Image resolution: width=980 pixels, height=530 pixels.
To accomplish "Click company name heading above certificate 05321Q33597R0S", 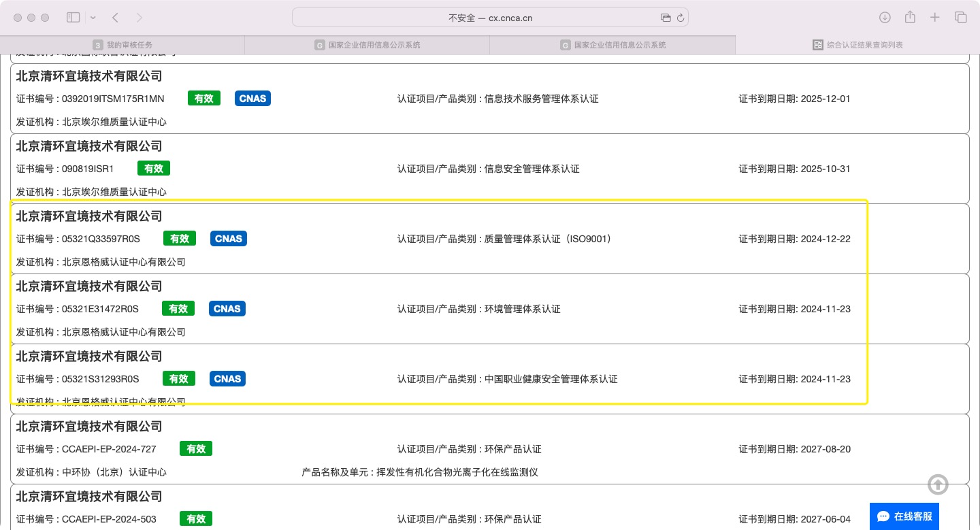I will point(89,216).
